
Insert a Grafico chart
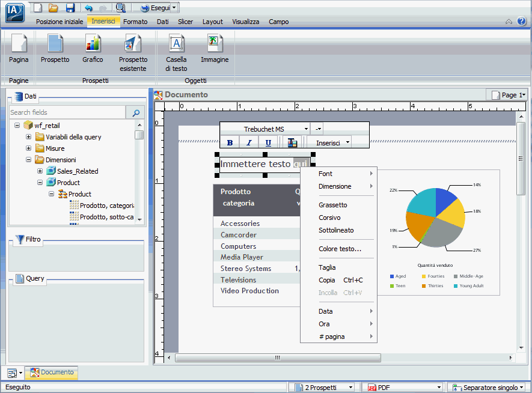[x=93, y=49]
